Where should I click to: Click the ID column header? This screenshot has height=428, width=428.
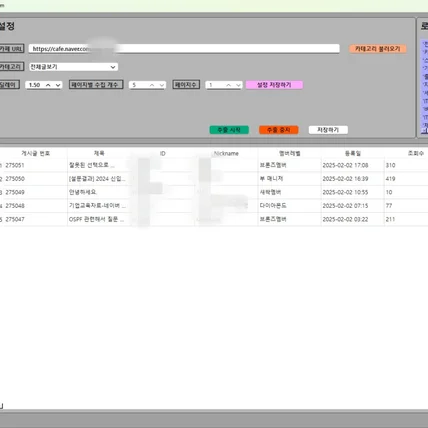pyautogui.click(x=162, y=153)
